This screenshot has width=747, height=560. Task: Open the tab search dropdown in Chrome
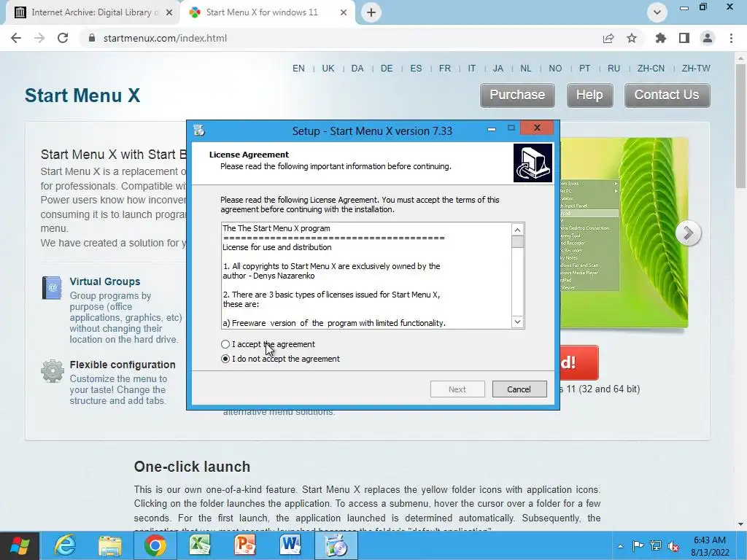657,12
